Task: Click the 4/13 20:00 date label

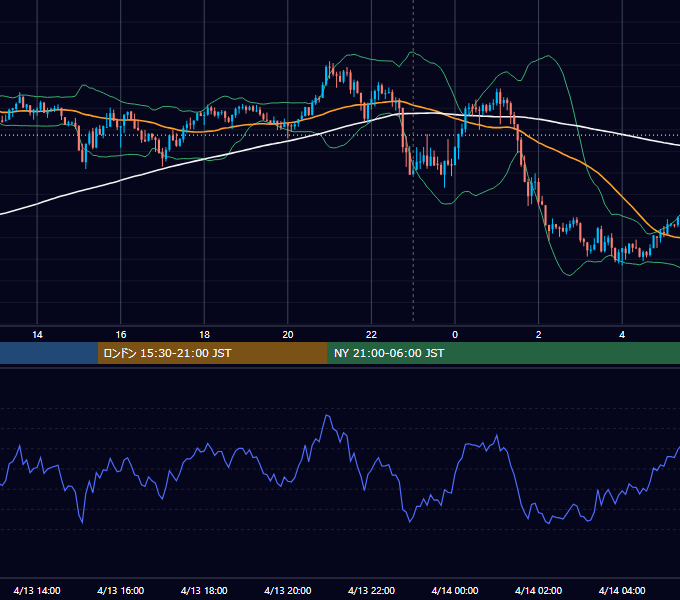Action: coord(288,590)
